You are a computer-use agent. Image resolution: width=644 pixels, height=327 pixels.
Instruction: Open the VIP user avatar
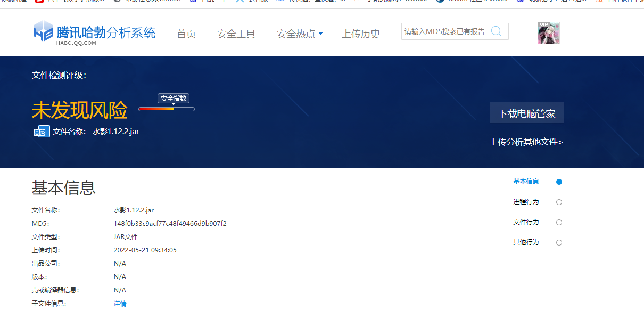click(x=548, y=33)
